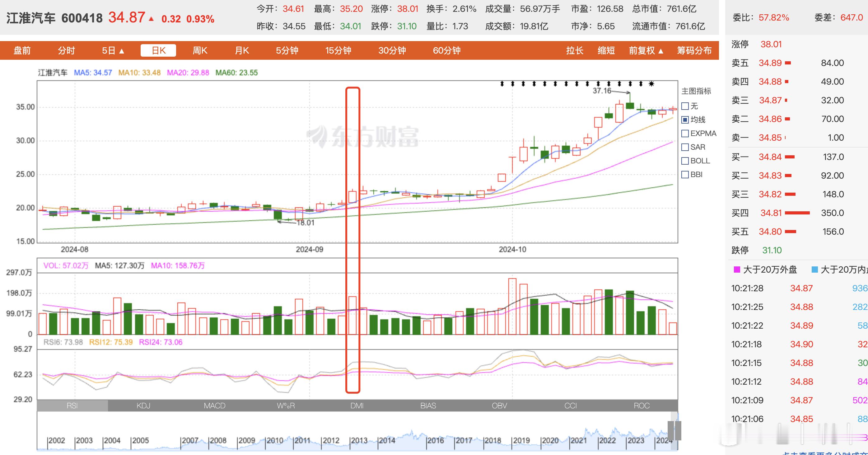This screenshot has height=455, width=868.
Task: Select the 无 main-indicator checkbox
Action: [685, 106]
